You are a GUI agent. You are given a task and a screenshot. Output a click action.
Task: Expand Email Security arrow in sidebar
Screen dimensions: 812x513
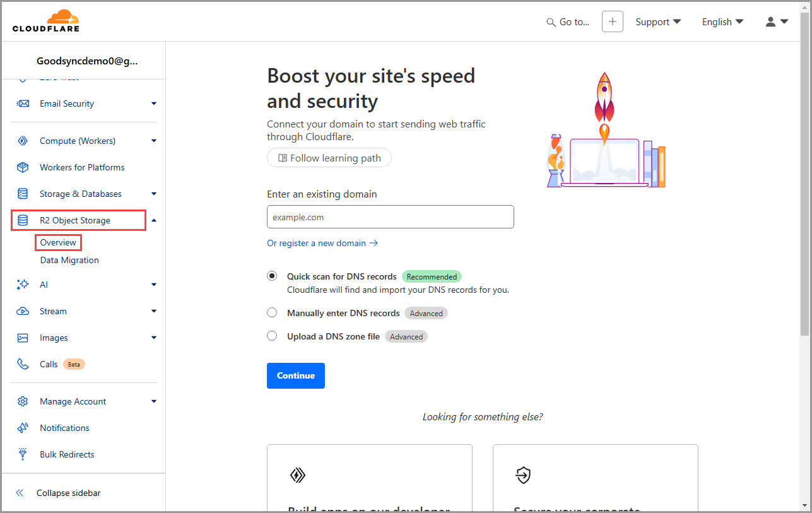[x=154, y=103]
